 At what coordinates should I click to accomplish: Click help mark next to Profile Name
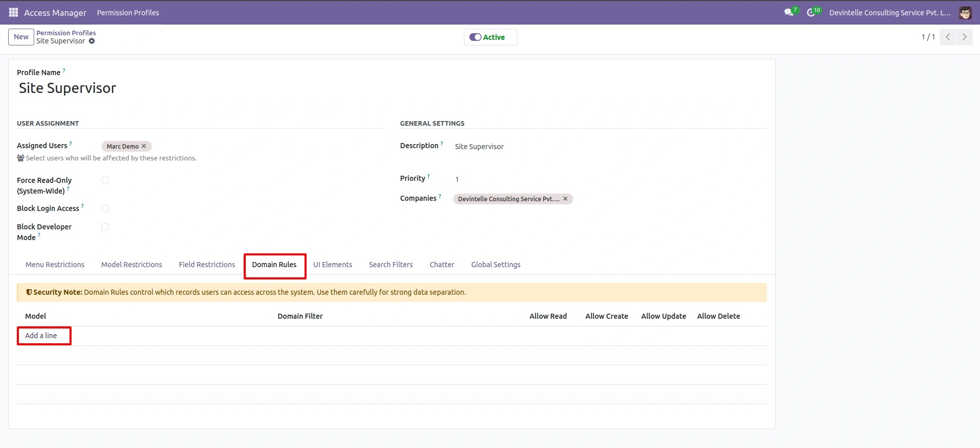64,70
